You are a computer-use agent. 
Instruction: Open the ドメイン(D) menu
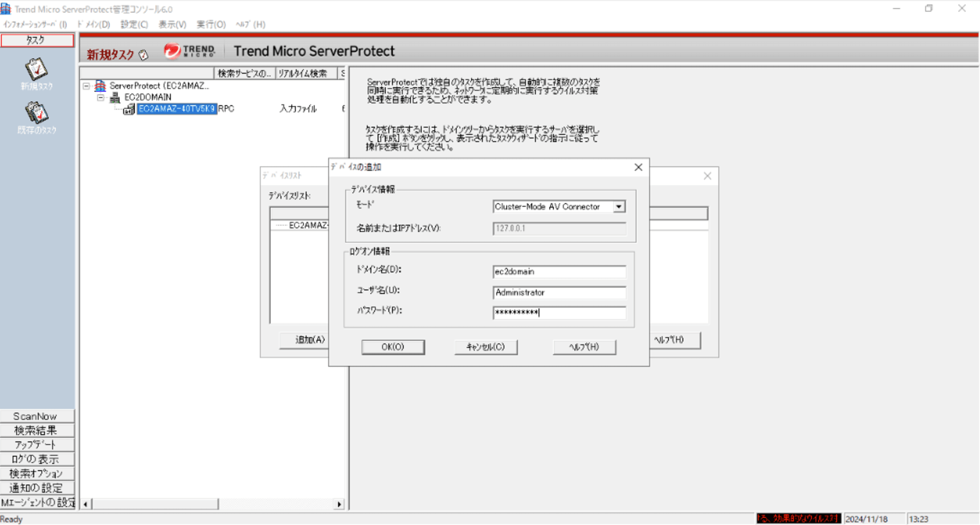pyautogui.click(x=93, y=24)
